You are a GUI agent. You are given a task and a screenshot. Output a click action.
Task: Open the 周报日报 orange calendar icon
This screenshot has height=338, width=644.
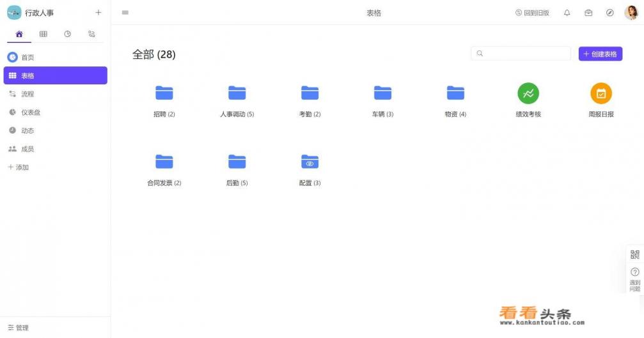click(x=601, y=93)
